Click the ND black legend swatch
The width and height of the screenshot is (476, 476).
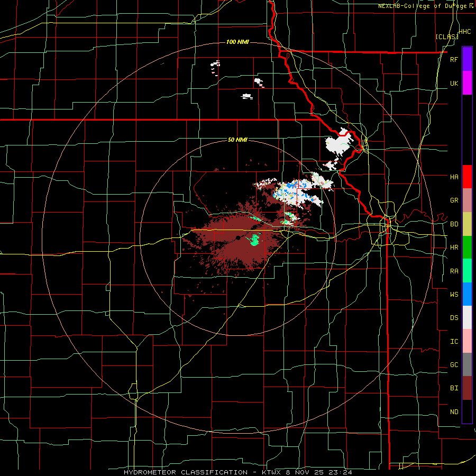click(467, 411)
